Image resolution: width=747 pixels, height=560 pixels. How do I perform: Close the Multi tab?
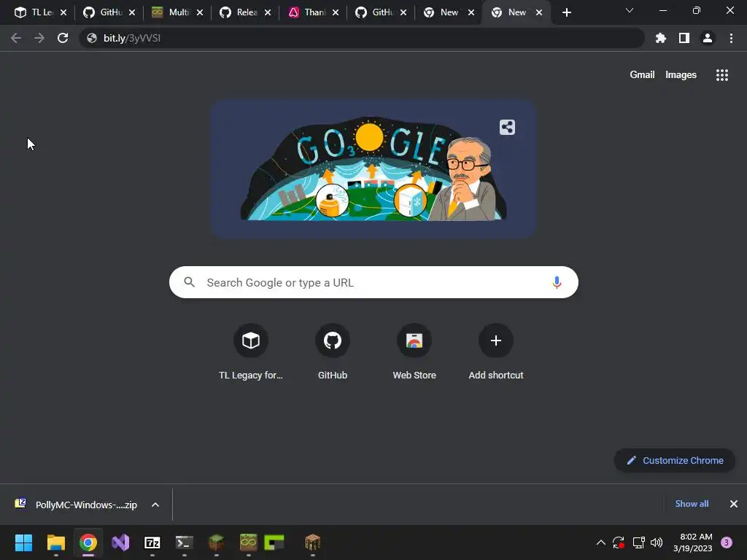point(200,12)
